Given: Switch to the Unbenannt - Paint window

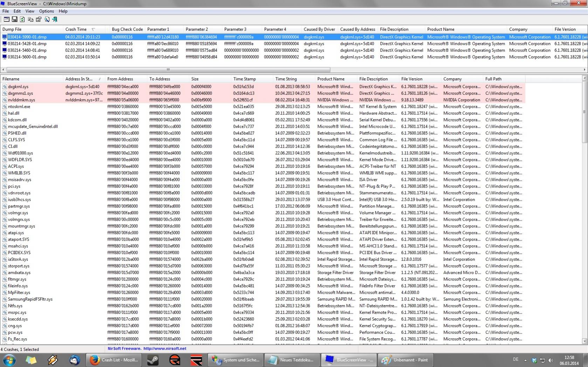Looking at the screenshot, I should click(x=405, y=360).
